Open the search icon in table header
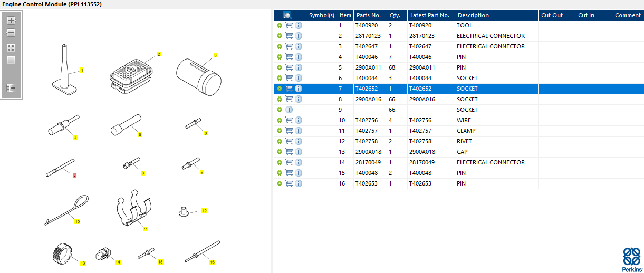Screen dimensions: 644x273 pyautogui.click(x=287, y=15)
